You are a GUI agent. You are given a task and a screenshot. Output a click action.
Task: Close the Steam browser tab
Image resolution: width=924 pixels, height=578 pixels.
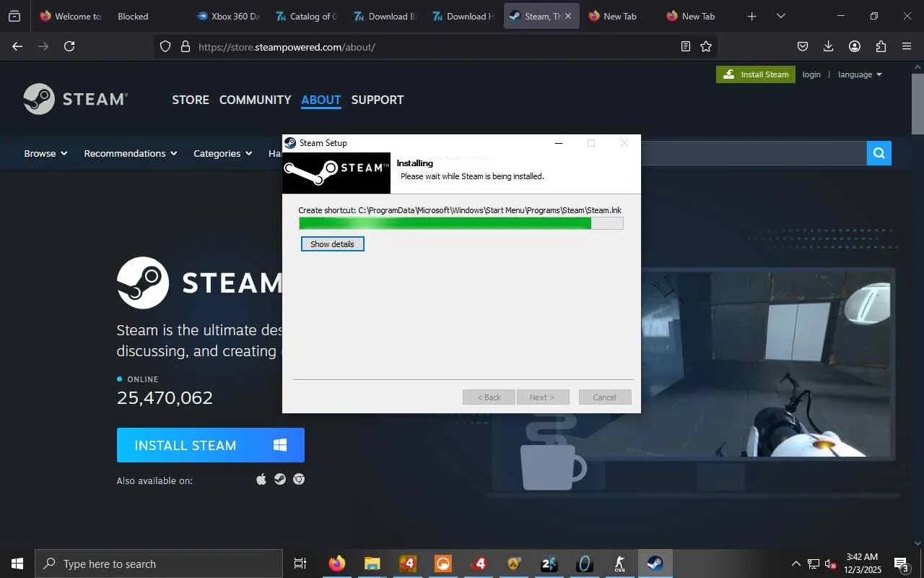pos(568,16)
